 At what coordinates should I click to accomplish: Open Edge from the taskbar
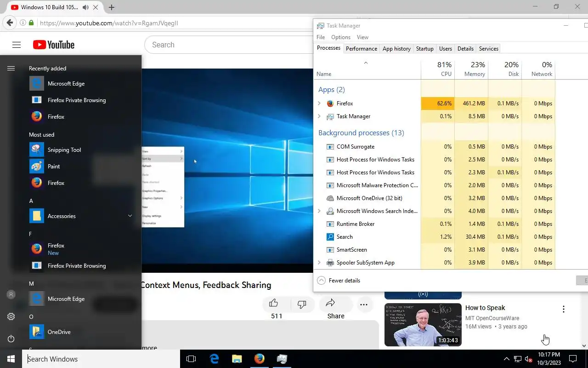(x=214, y=359)
